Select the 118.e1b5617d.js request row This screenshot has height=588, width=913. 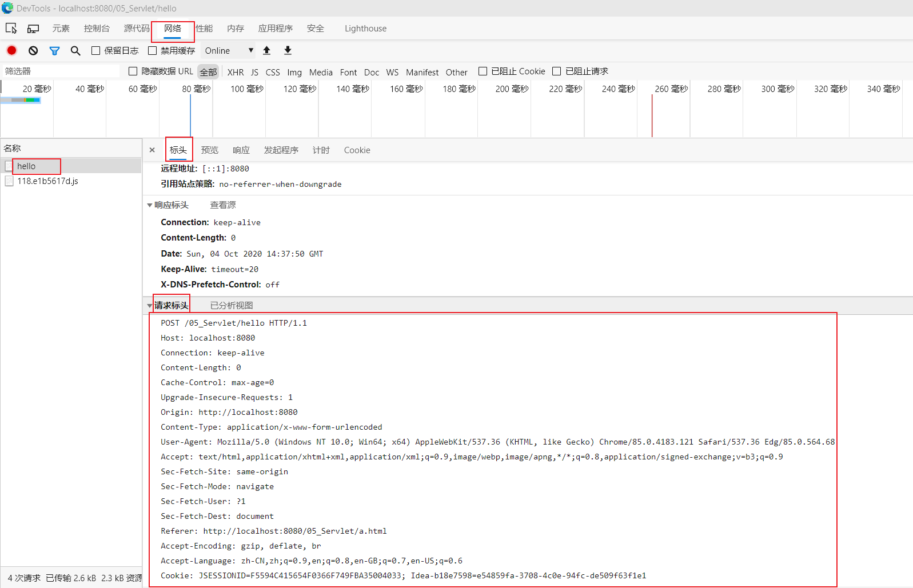(71, 181)
